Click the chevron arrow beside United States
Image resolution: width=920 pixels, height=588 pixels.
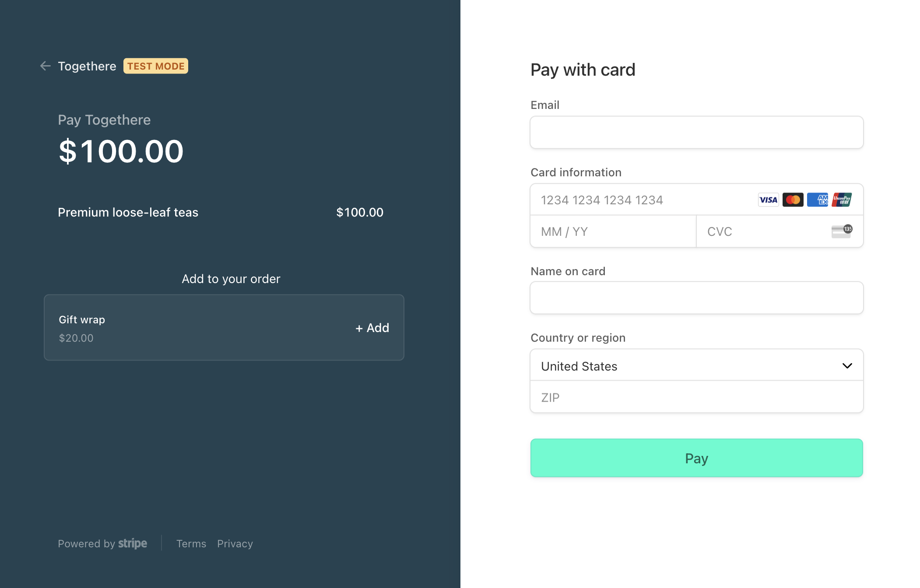847,366
